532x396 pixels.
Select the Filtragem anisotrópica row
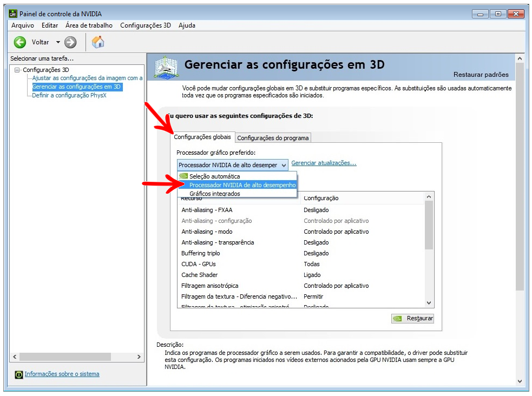pyautogui.click(x=301, y=286)
